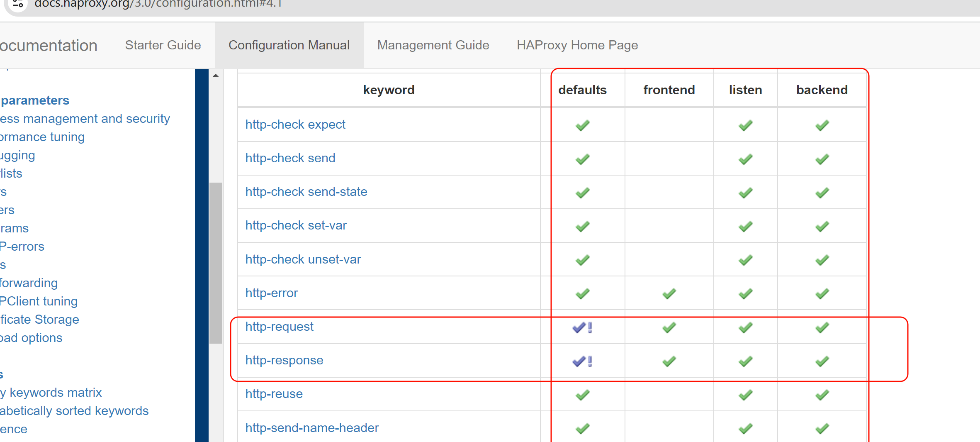Click the listen checkmark for http-send-name-header

click(745, 428)
